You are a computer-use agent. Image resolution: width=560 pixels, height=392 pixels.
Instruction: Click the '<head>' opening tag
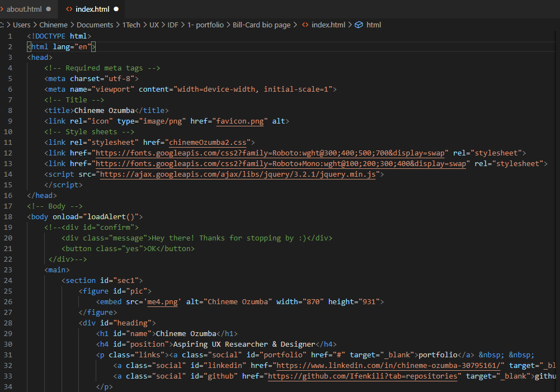tap(40, 58)
